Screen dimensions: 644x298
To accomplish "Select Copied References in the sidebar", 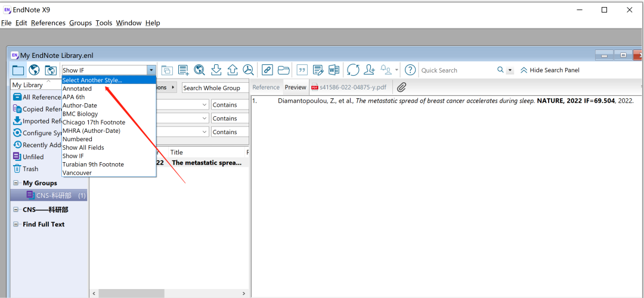I will 38,109.
